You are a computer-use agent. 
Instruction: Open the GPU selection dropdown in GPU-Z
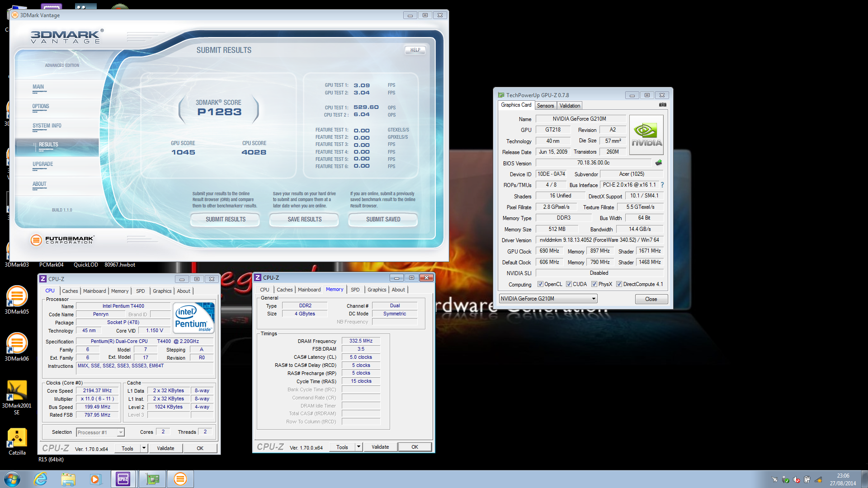tap(548, 299)
